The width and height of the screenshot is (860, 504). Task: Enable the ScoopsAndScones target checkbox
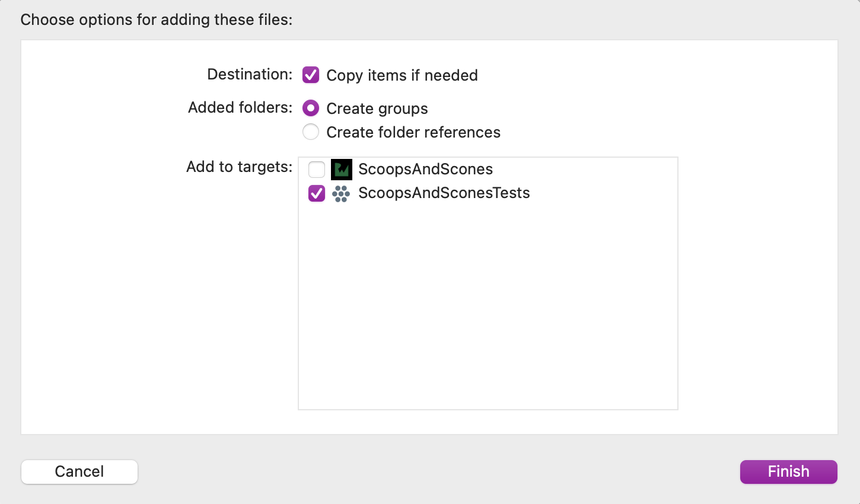[316, 169]
